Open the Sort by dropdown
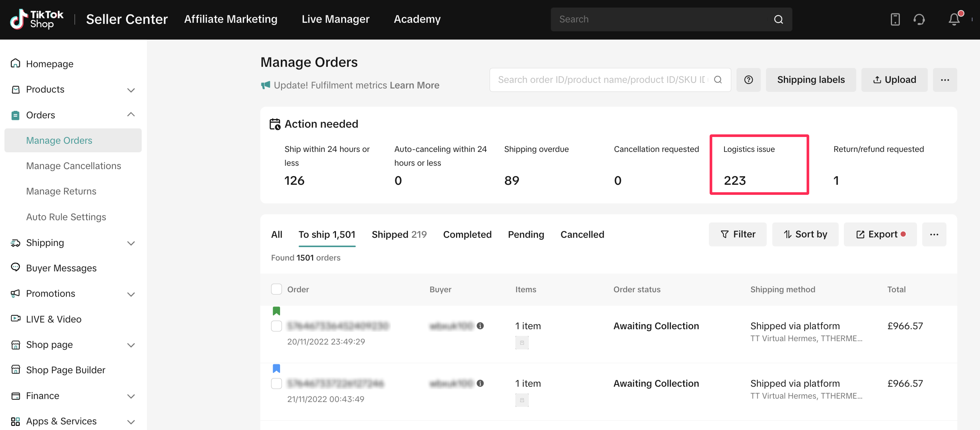The width and height of the screenshot is (980, 430). (x=805, y=234)
